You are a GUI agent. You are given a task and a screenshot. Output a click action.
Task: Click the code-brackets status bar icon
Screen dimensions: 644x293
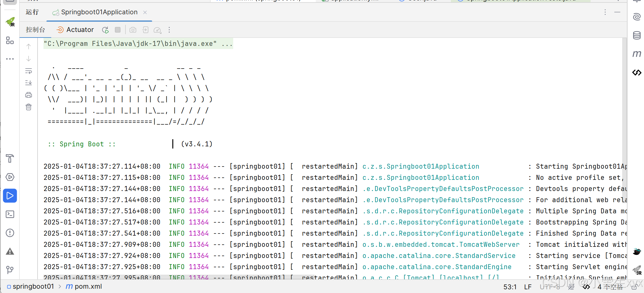(586, 287)
